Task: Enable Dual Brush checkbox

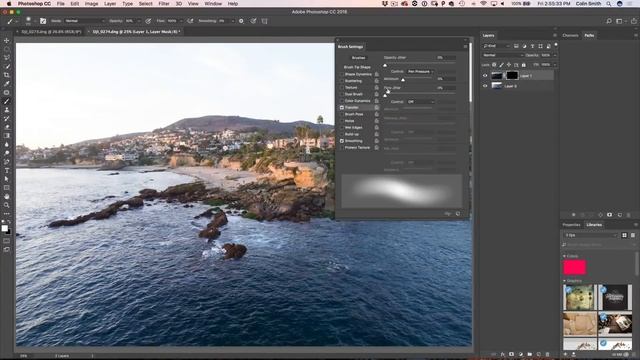Action: pyautogui.click(x=342, y=94)
